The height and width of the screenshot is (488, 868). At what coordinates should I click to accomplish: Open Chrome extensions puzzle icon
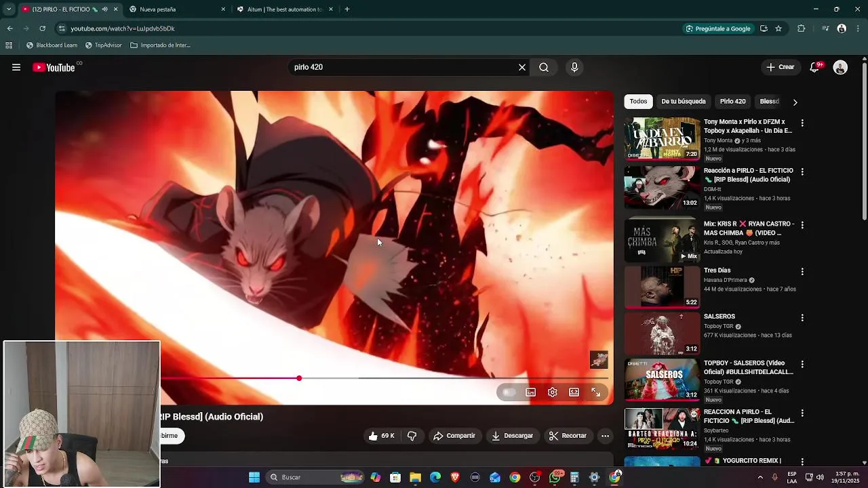[x=802, y=28]
